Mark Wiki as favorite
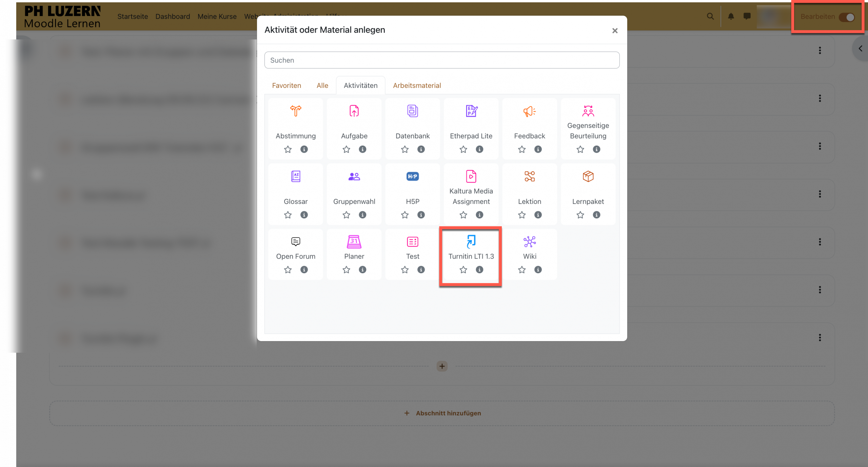Image resolution: width=868 pixels, height=467 pixels. pyautogui.click(x=522, y=270)
